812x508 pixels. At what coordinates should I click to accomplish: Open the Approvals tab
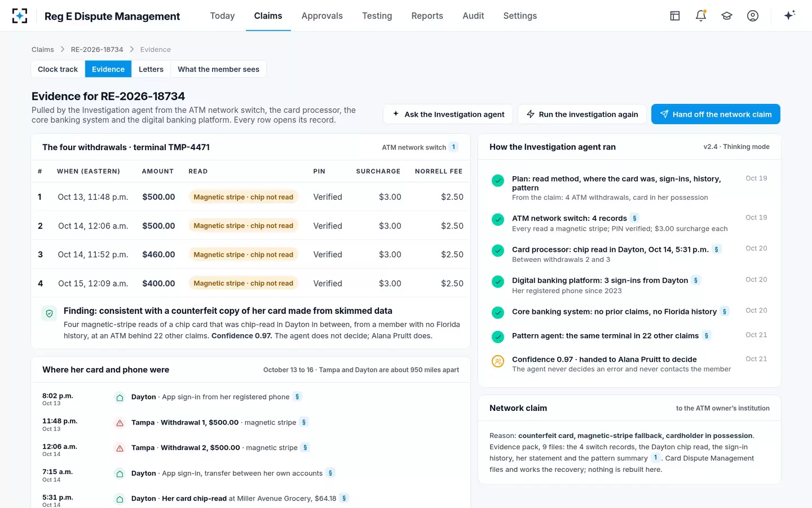[322, 16]
